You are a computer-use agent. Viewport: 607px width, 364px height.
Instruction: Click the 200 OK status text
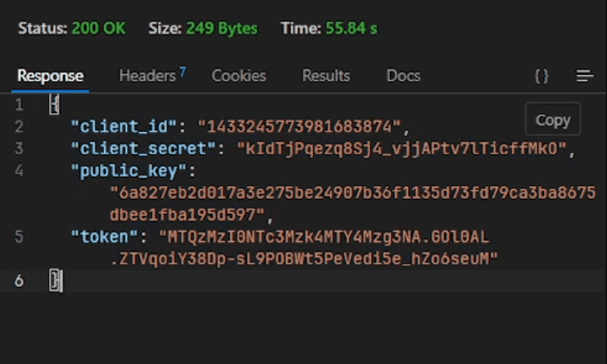(x=97, y=28)
